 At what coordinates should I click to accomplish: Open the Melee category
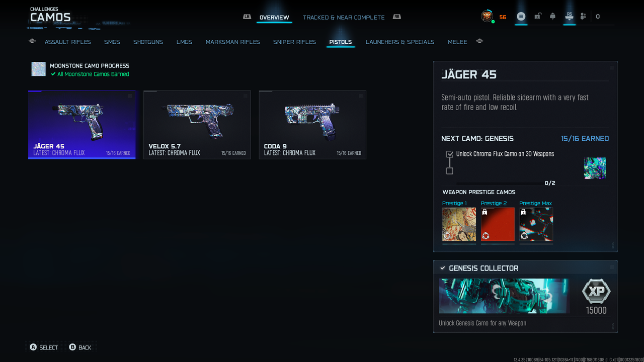[x=457, y=42]
